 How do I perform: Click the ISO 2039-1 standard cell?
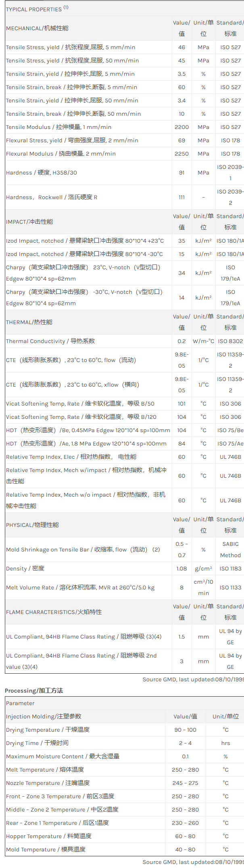(x=230, y=173)
